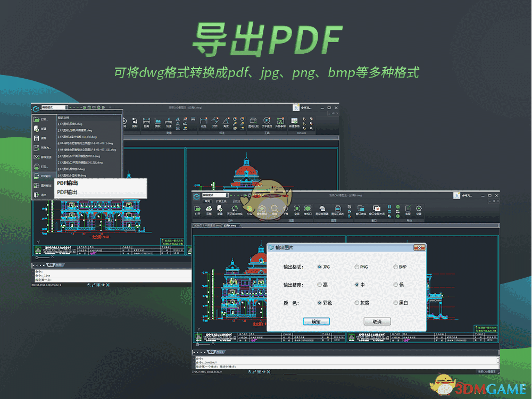The width and height of the screenshot is (532, 399).
Task: Close the 输出图片 dialog
Action: [419, 248]
